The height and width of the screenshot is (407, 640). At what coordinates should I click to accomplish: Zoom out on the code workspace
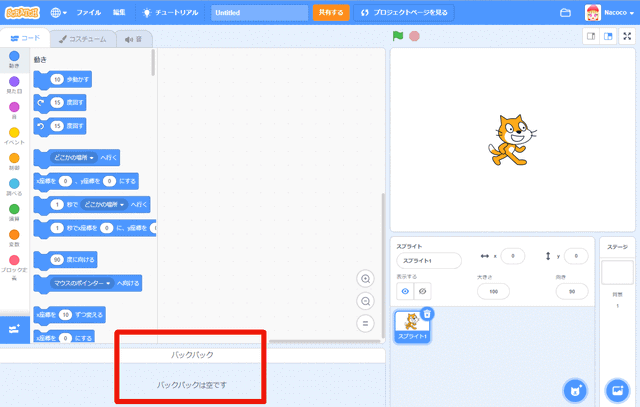366,301
